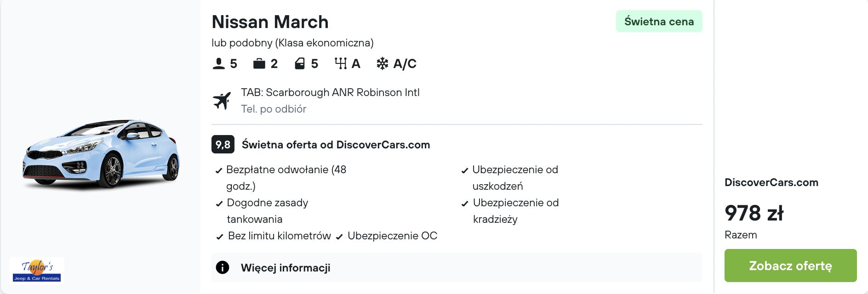Select the A/C snowflake icon
868x294 pixels.
pos(383,63)
